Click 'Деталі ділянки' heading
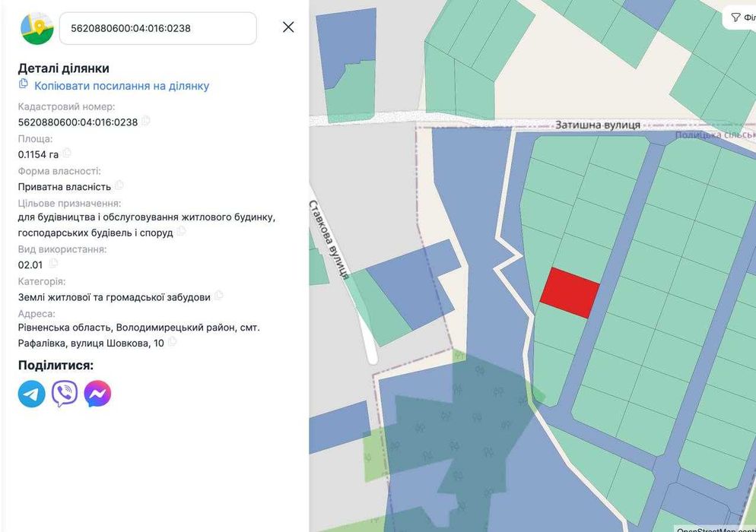 point(64,68)
